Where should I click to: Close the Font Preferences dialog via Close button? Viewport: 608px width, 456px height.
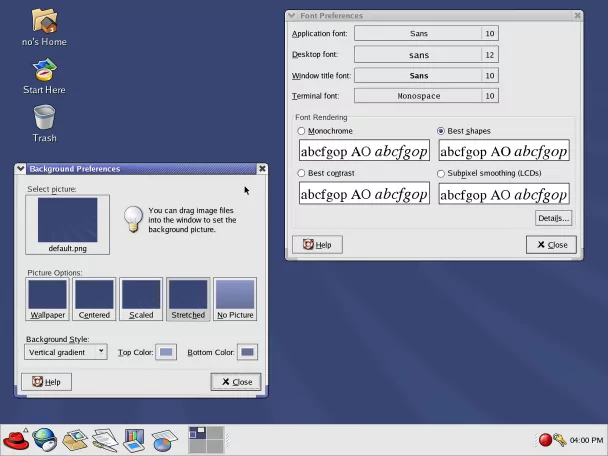[551, 245]
